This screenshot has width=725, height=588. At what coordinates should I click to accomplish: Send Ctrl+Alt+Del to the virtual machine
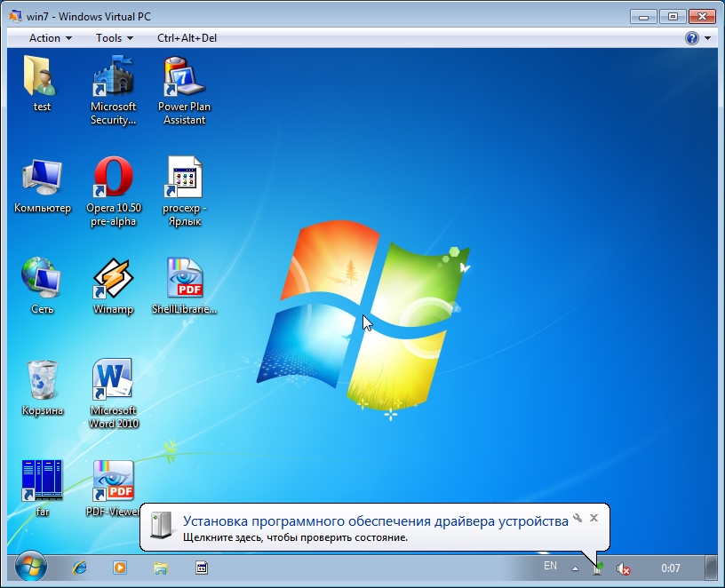pyautogui.click(x=187, y=38)
